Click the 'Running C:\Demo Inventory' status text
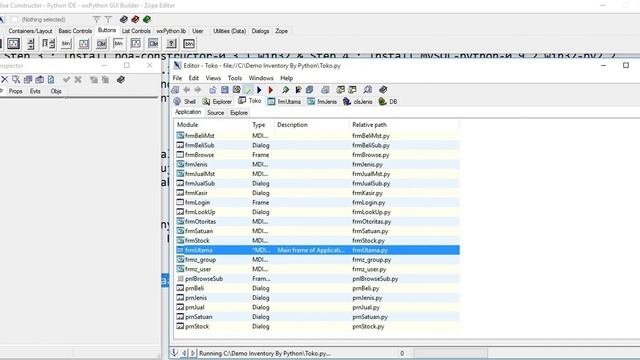 pyautogui.click(x=265, y=353)
